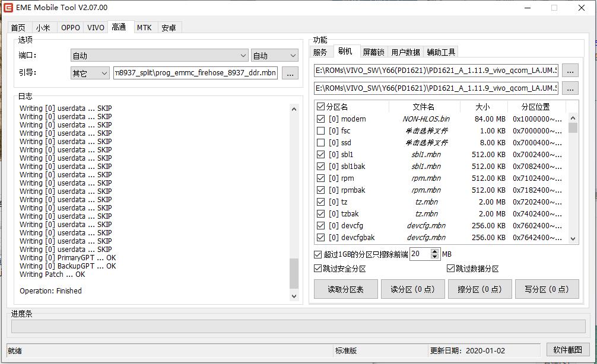The height and width of the screenshot is (364, 597).
Task: Open the second 自动 dropdown beside port
Action: pyautogui.click(x=275, y=56)
